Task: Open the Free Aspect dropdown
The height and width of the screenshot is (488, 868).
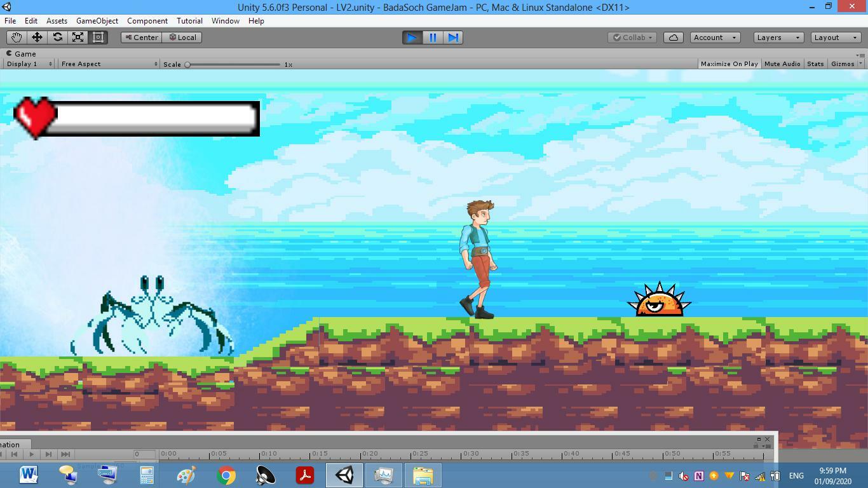Action: [x=109, y=64]
